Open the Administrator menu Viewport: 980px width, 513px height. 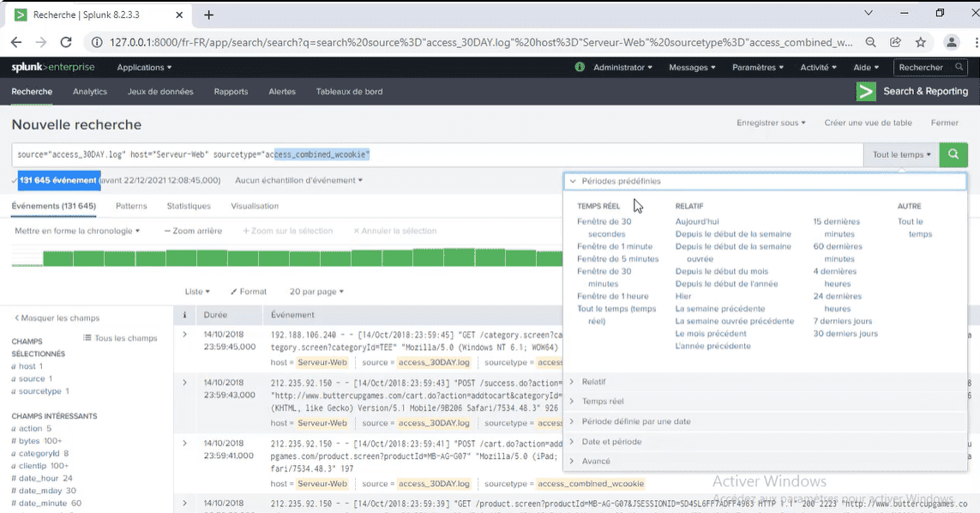click(622, 68)
